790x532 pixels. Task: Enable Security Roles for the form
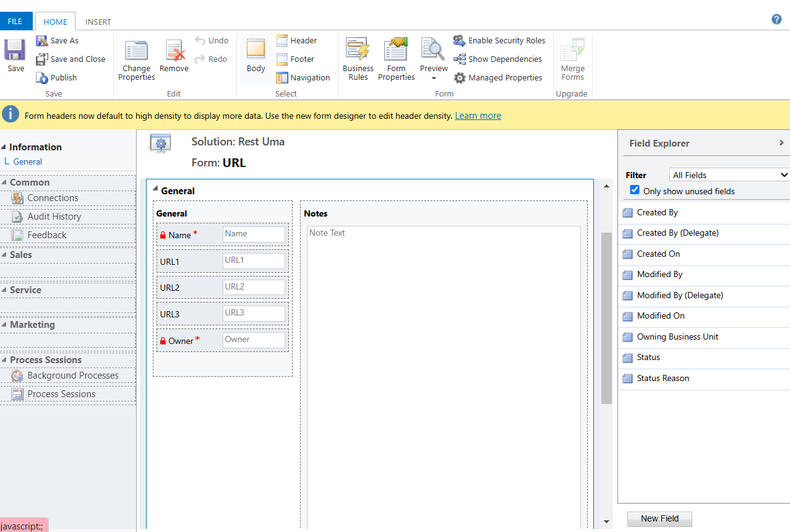(x=499, y=41)
